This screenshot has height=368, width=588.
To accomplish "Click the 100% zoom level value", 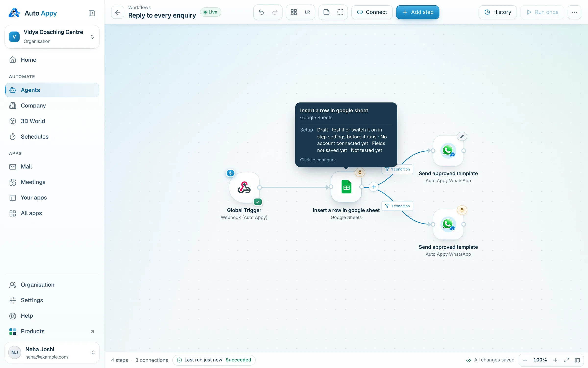I will coord(540,360).
